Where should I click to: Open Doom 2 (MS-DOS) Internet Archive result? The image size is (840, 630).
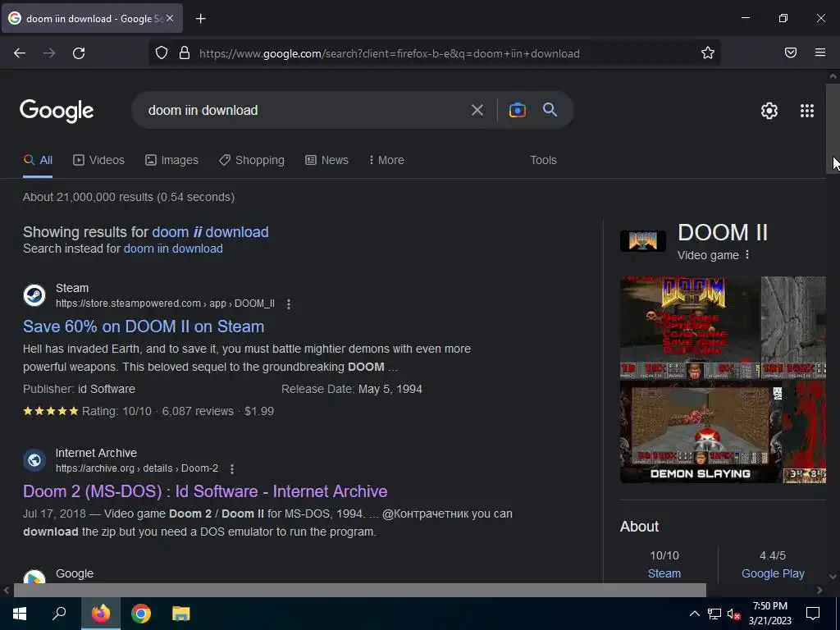[205, 491]
